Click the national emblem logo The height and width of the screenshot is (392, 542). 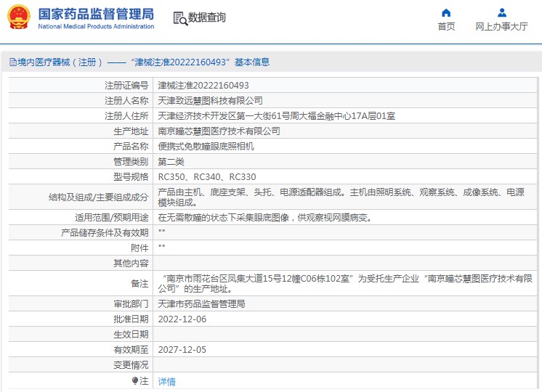(19, 17)
